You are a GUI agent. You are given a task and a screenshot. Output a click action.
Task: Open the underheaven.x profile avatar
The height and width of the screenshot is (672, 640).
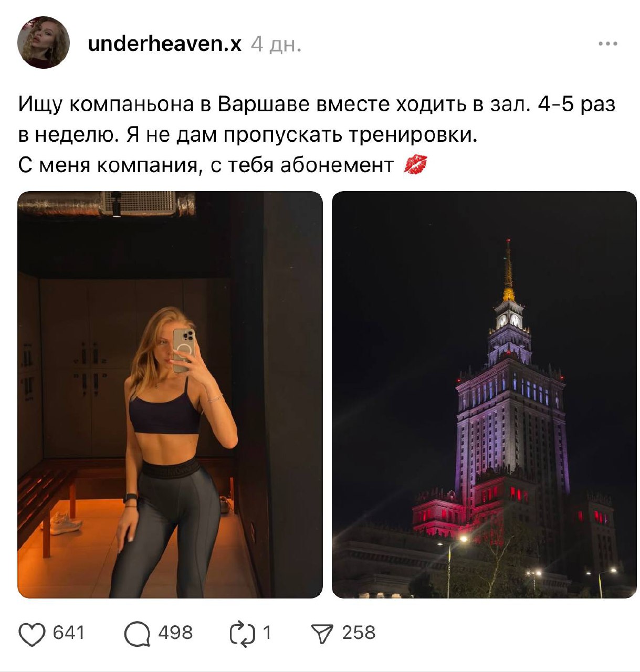[44, 43]
